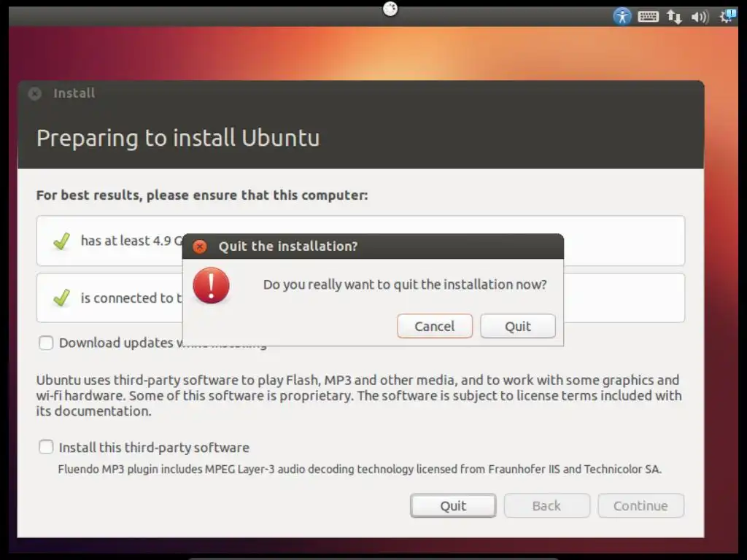
Task: Click 'Ubuntu uses third-party software' paragraph
Action: pos(359,395)
